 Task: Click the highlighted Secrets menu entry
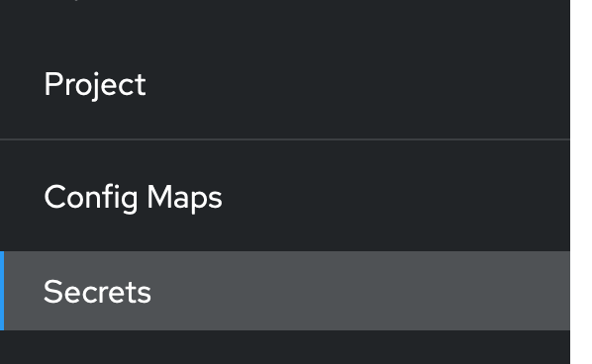[285, 291]
